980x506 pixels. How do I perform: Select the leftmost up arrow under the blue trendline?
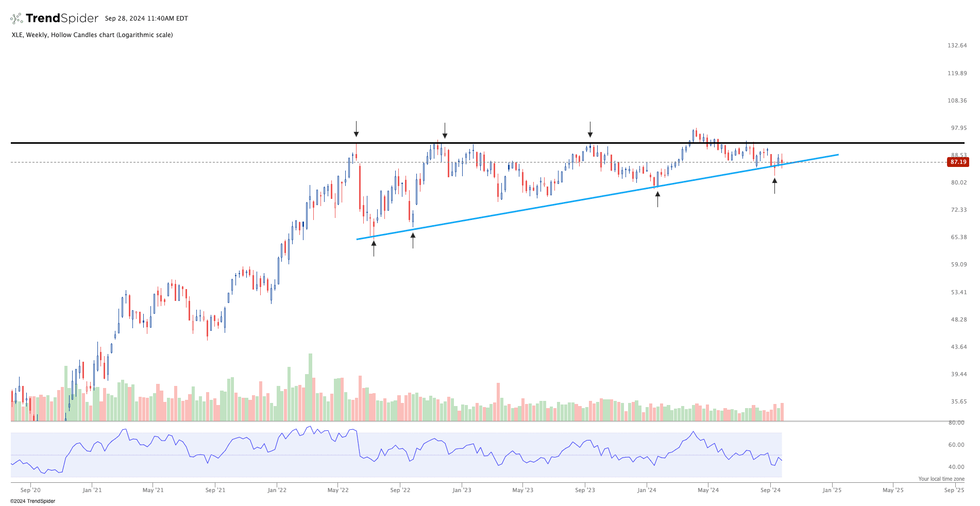[374, 248]
